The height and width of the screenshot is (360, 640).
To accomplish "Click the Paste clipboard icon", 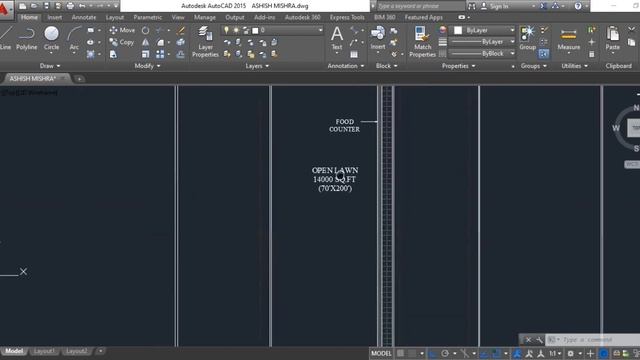I will tap(612, 38).
